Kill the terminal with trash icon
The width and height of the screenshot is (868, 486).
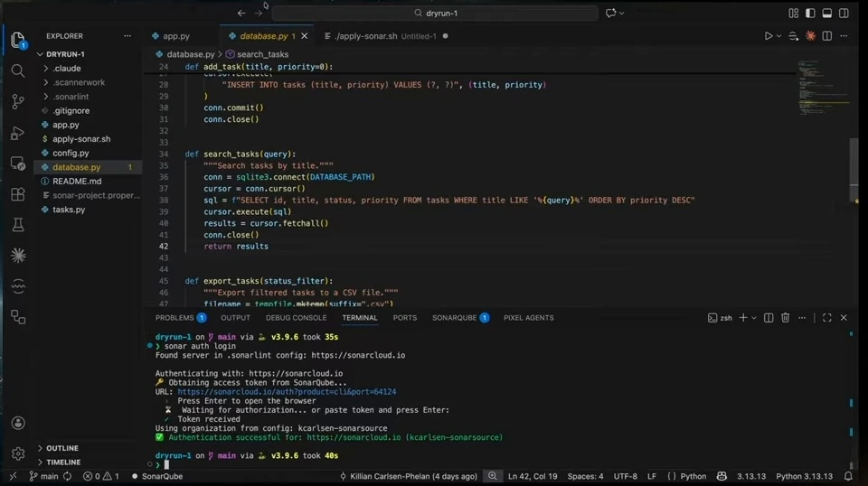tap(785, 318)
